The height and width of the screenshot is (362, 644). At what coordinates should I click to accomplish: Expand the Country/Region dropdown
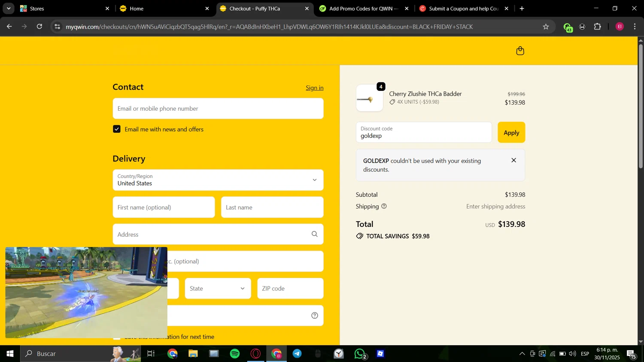pyautogui.click(x=218, y=180)
